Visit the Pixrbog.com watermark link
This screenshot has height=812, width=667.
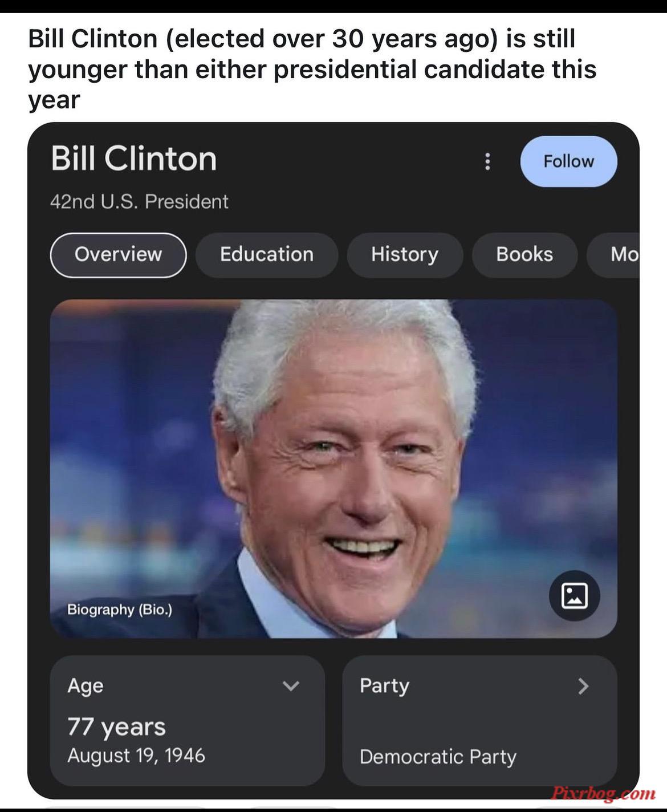[x=603, y=793]
